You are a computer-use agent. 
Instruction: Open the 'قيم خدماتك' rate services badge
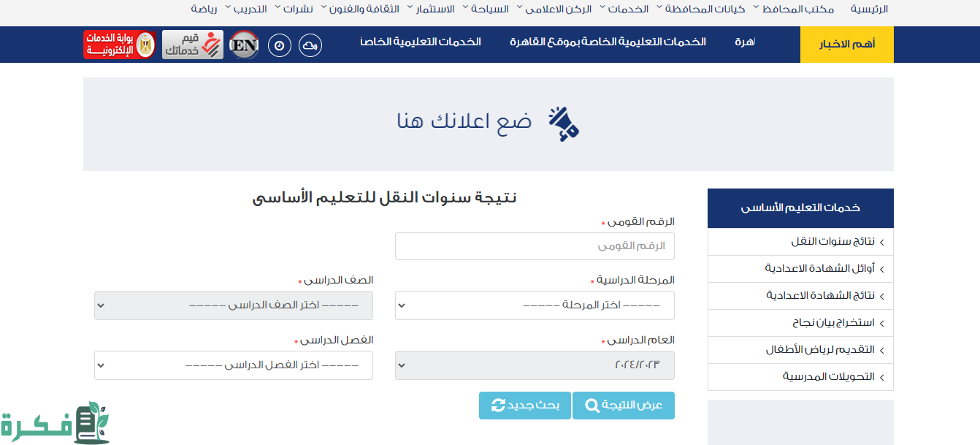pos(192,45)
